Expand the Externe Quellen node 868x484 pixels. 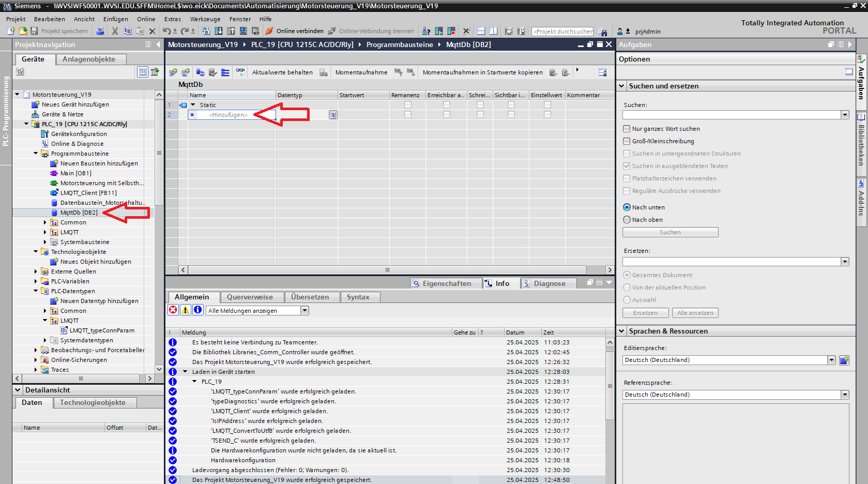[36, 271]
